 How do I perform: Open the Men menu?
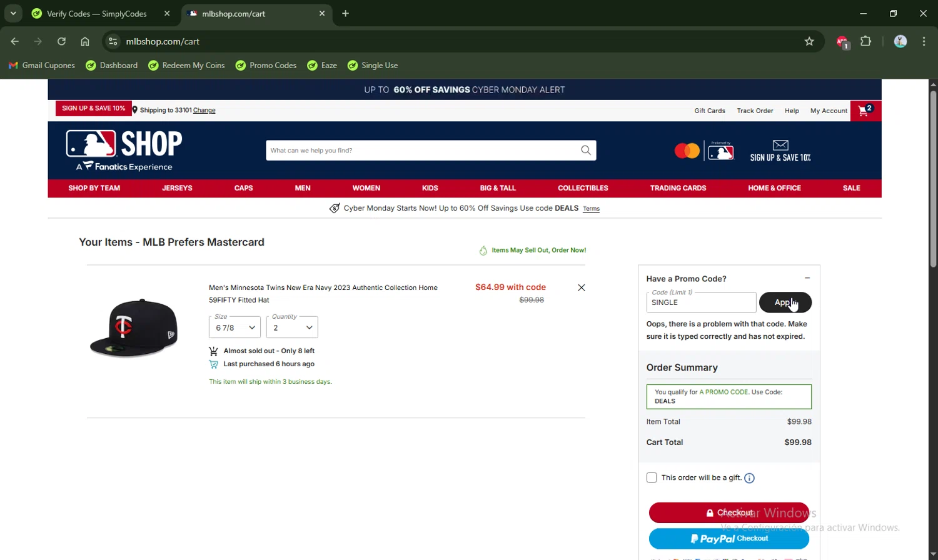(303, 187)
